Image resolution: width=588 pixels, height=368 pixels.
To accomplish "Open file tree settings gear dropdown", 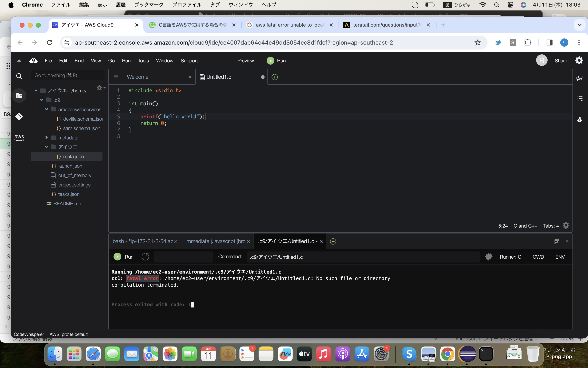I will point(101,88).
